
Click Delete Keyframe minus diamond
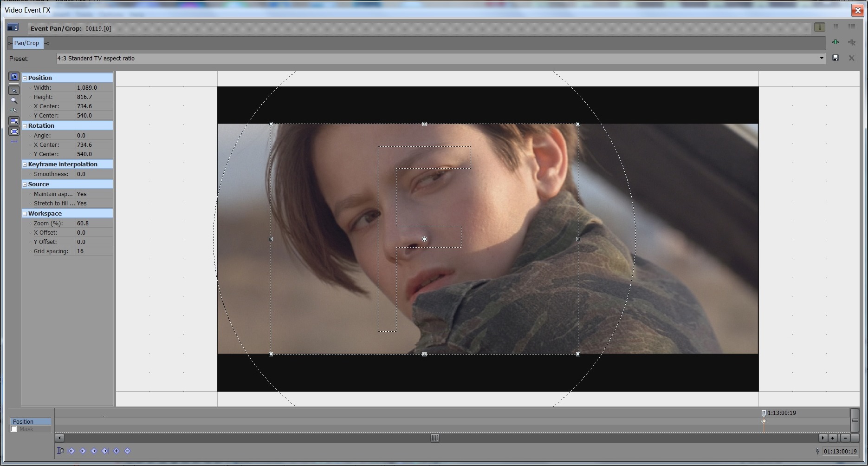tap(127, 451)
